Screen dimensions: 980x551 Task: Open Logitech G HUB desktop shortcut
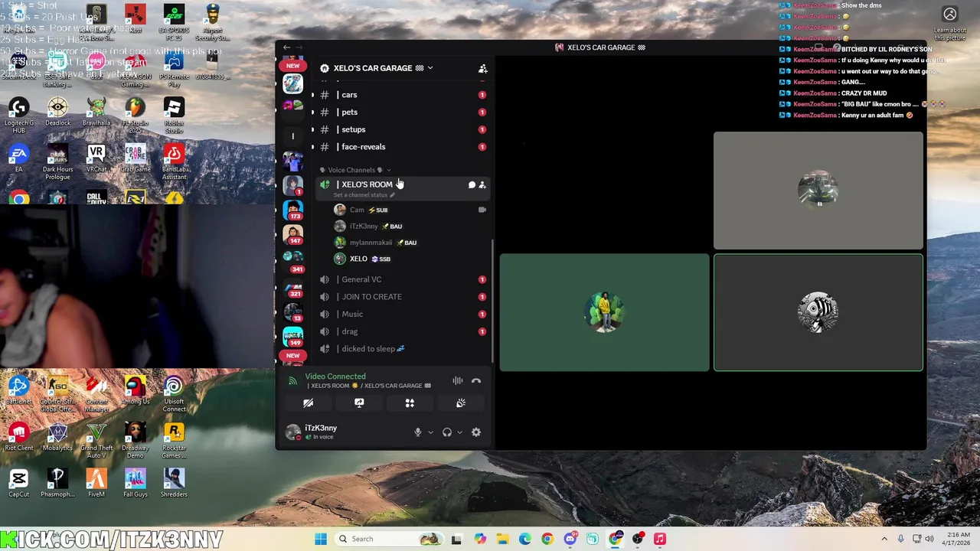tap(19, 114)
